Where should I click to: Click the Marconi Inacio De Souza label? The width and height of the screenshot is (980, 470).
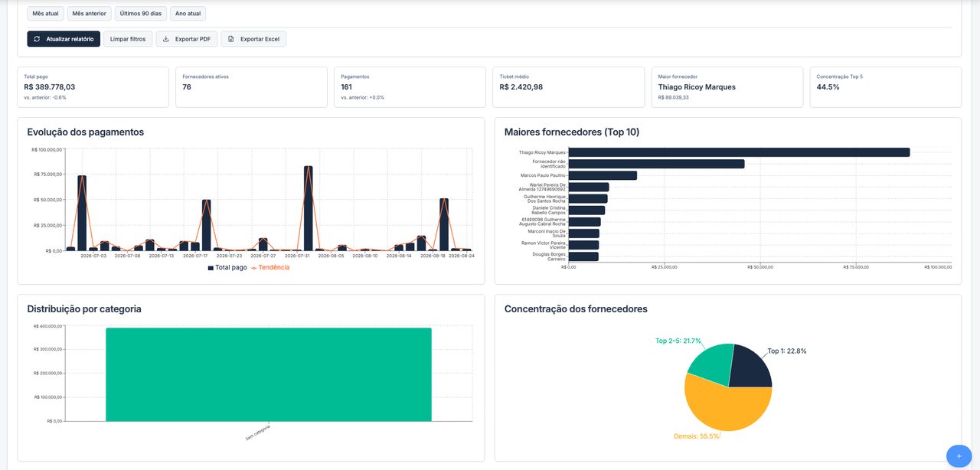pyautogui.click(x=547, y=233)
